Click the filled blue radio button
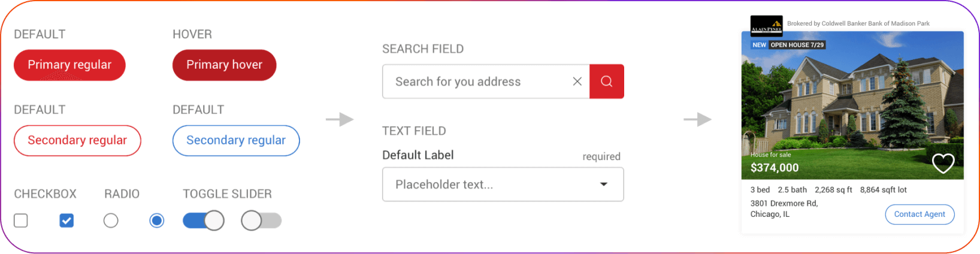This screenshot has width=980, height=254. pyautogui.click(x=157, y=220)
